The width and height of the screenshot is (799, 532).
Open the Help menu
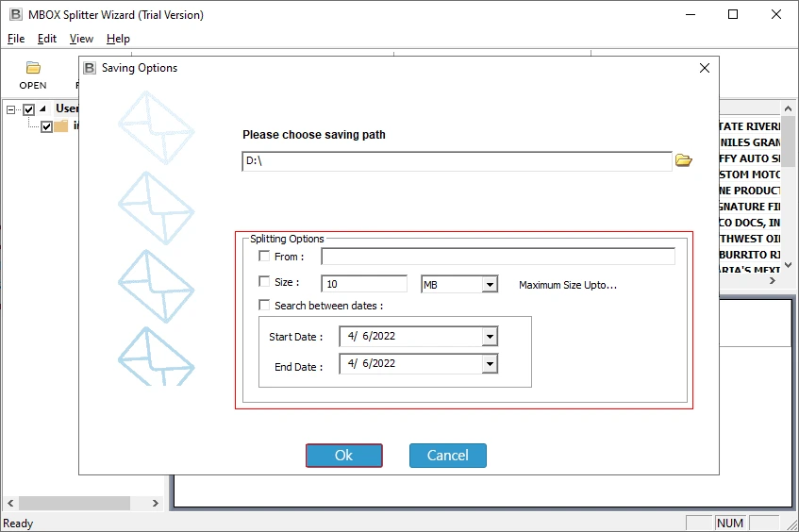pos(118,39)
